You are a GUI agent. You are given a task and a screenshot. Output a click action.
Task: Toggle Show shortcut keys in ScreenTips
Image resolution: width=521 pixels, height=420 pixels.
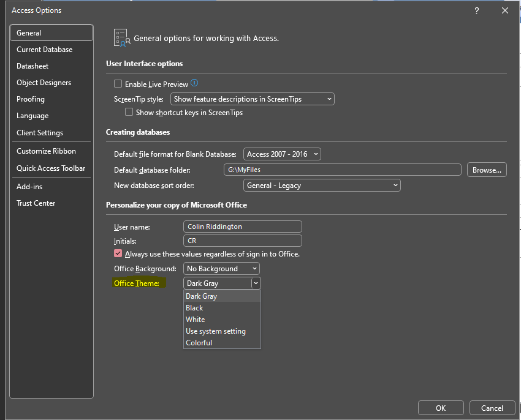129,112
